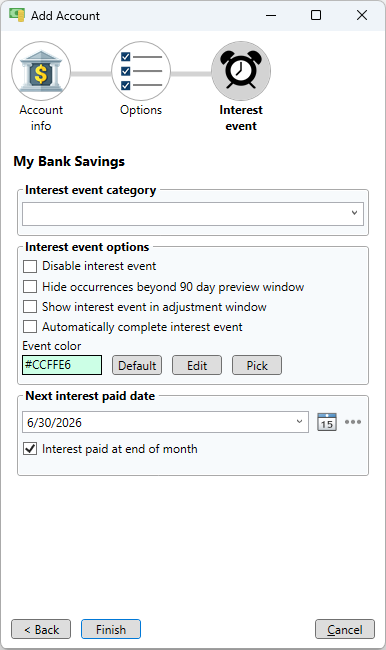The image size is (386, 650).
Task: Maximize the Add Account window
Action: [x=316, y=15]
